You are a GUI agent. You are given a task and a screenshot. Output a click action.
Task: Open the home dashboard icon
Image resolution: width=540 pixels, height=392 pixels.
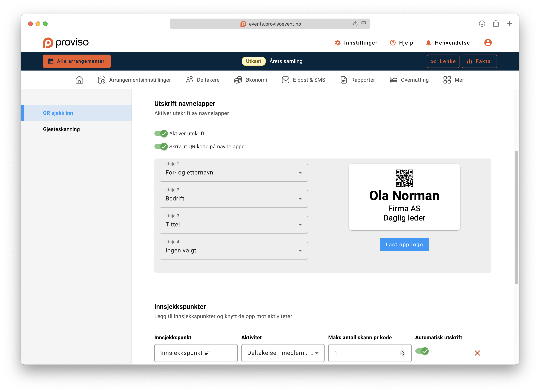pyautogui.click(x=79, y=80)
